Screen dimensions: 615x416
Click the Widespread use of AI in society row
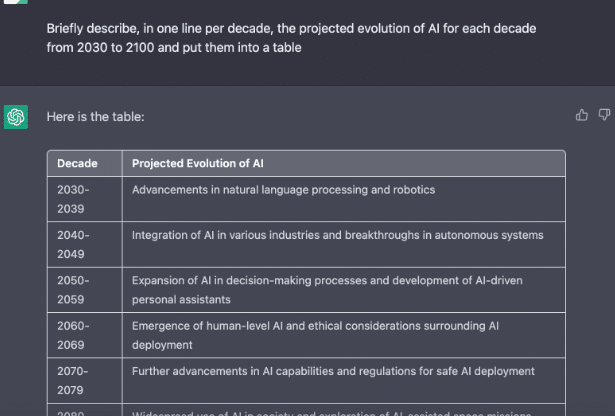pos(333,411)
